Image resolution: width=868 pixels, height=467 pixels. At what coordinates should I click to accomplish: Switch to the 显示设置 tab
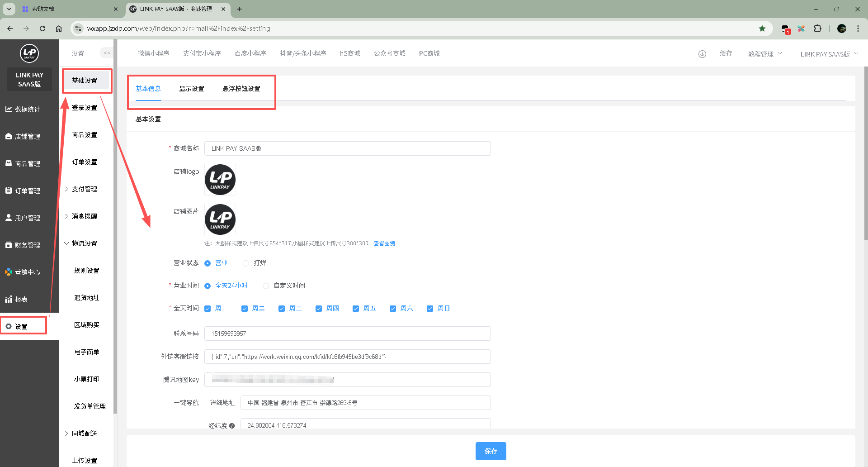point(191,89)
